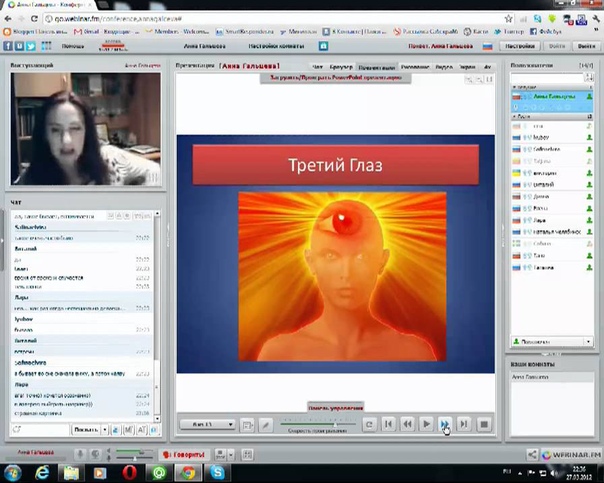
Task: Open Windows Explorer folder from taskbar
Action: tap(71, 472)
